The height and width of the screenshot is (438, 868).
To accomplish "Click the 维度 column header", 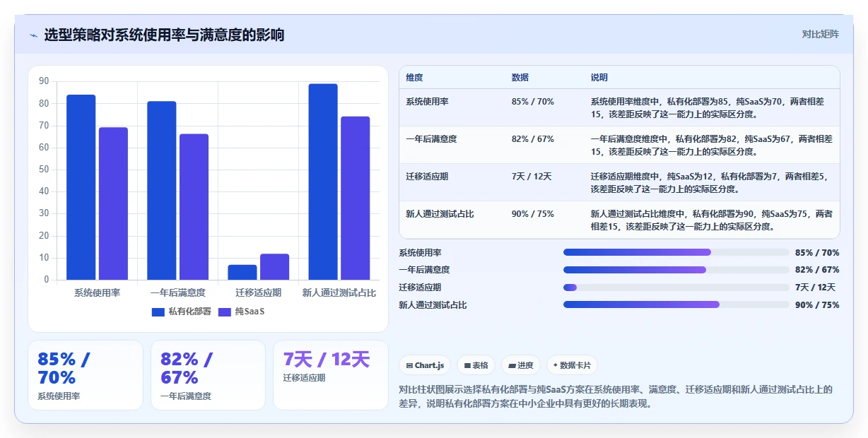I will point(415,78).
